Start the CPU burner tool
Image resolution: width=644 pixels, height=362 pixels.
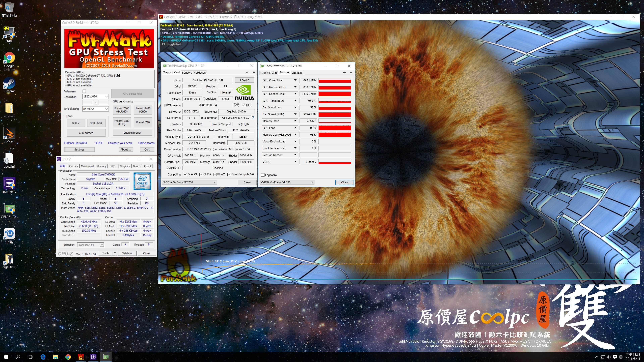(86, 133)
